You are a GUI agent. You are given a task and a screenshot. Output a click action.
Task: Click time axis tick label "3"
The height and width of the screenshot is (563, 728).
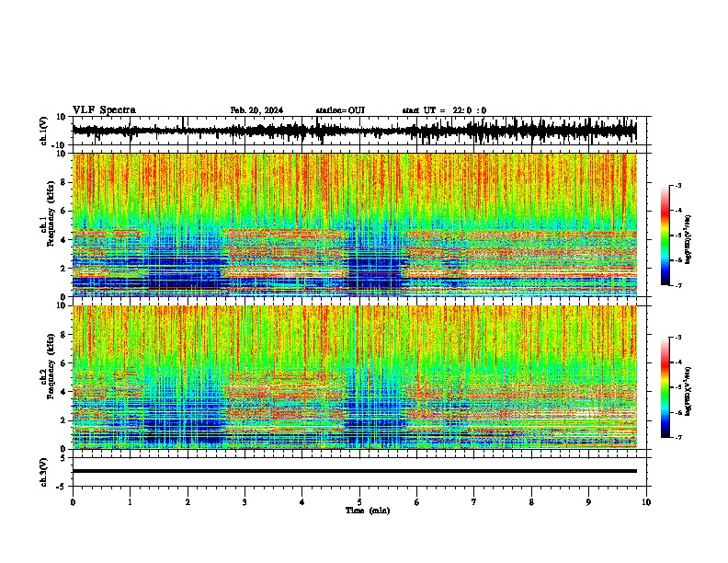pyautogui.click(x=245, y=502)
